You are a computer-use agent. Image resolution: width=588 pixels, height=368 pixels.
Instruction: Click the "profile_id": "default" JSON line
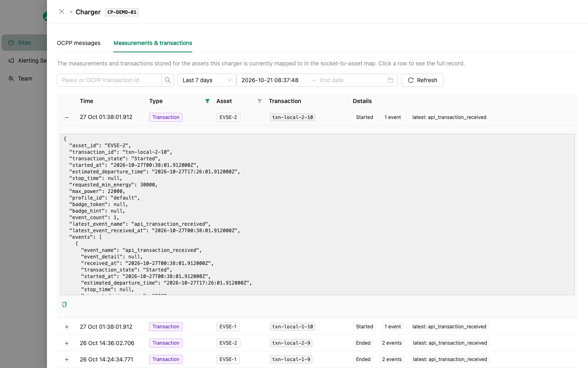[x=105, y=198]
